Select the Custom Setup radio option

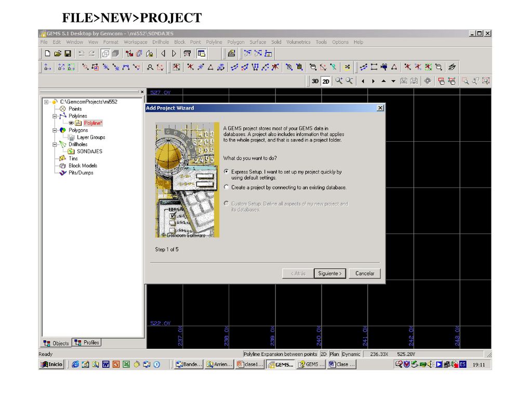coord(227,204)
